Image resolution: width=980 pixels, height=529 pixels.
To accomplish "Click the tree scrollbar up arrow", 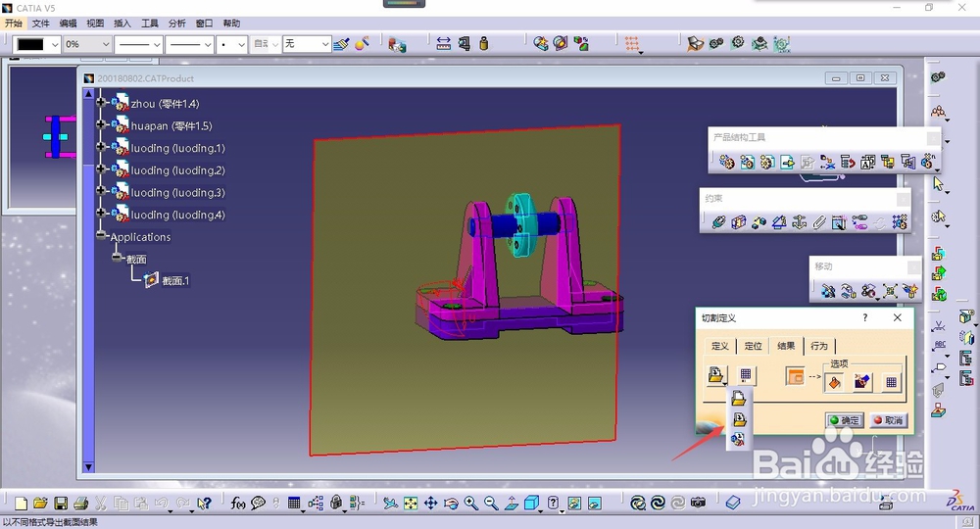I will [88, 94].
